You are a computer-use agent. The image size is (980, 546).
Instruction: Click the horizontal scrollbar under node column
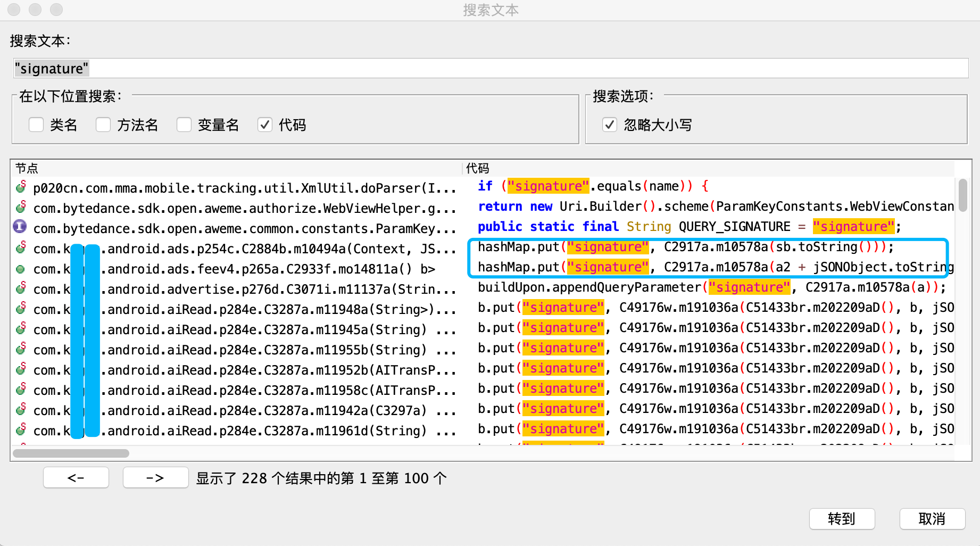[x=71, y=453]
